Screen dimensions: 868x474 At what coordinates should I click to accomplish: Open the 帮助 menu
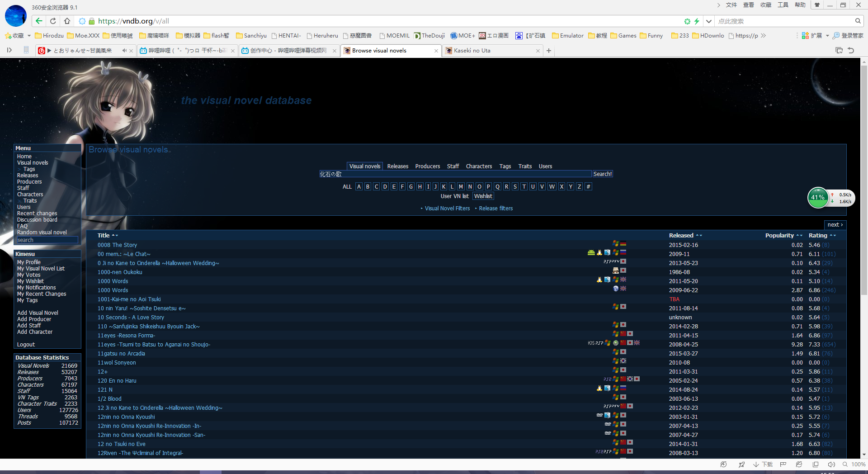pyautogui.click(x=800, y=5)
